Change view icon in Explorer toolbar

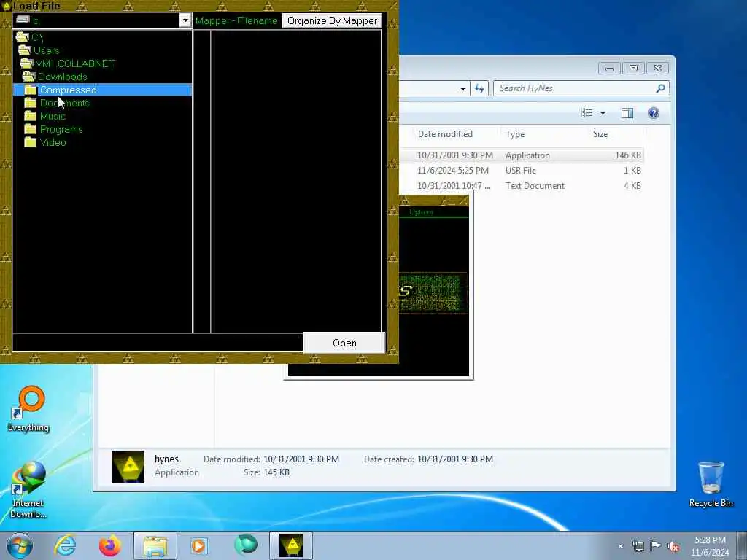pyautogui.click(x=587, y=113)
